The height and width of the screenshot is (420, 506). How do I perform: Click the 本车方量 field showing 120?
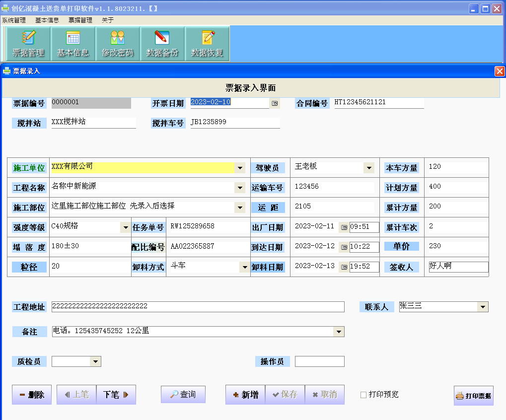[458, 167]
